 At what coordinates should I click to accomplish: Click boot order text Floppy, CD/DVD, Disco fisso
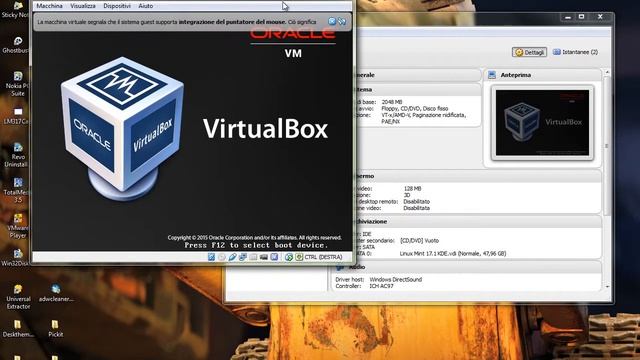[x=415, y=109]
